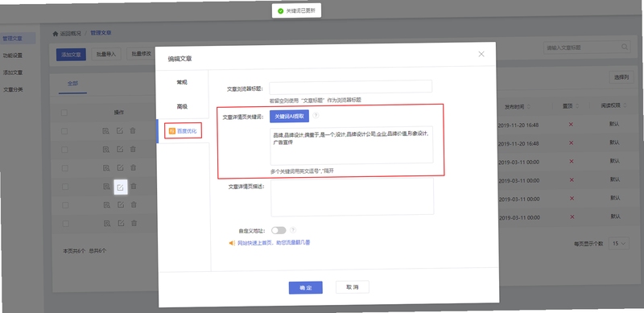Sort by the 置顶 column arrows
The height and width of the screenshot is (313, 644).
[577, 106]
